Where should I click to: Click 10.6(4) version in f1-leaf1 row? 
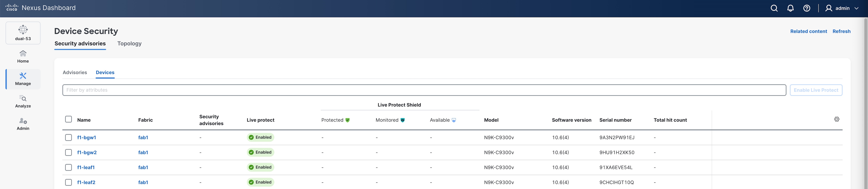[560, 167]
